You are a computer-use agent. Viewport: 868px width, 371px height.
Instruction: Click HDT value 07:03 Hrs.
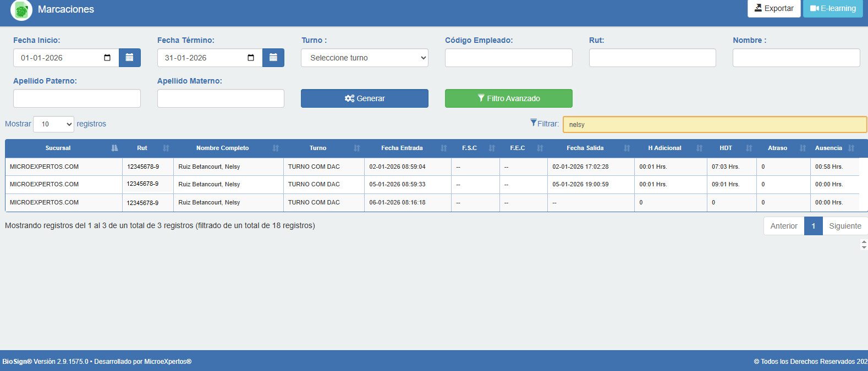point(726,167)
